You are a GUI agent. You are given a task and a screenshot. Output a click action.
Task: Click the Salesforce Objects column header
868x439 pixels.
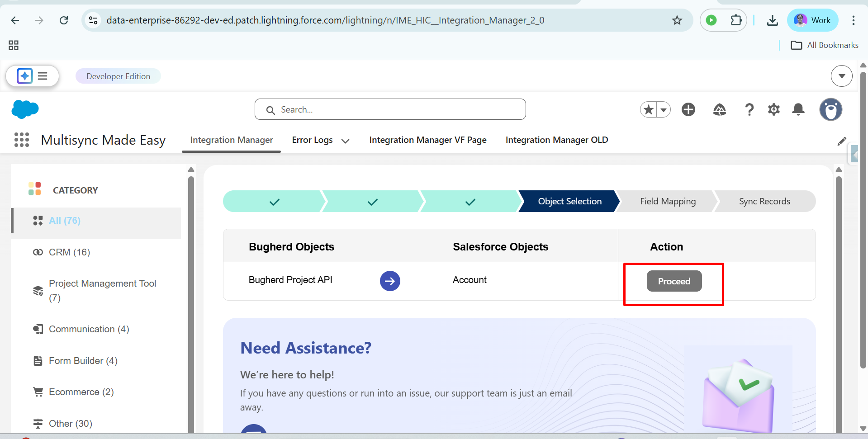(x=500, y=247)
